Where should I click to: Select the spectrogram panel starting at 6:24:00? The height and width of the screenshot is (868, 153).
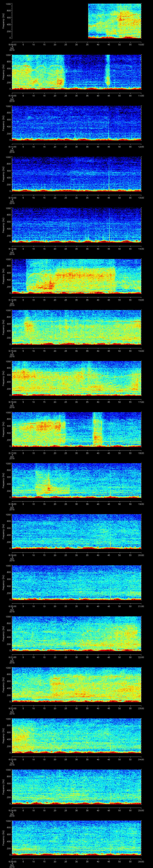pyautogui.click(x=77, y=787)
